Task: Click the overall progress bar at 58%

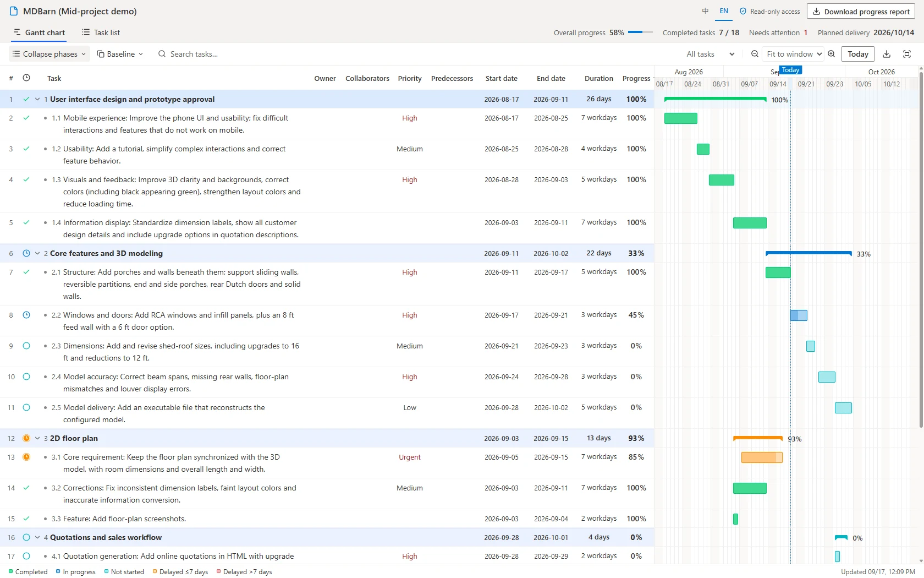Action: coord(640,32)
